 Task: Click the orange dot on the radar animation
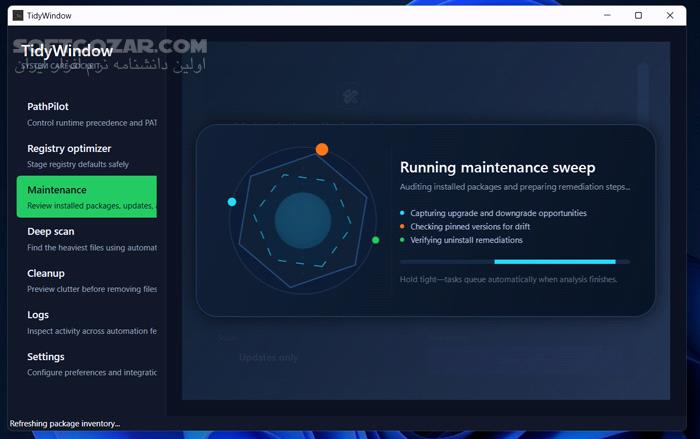pyautogui.click(x=322, y=149)
